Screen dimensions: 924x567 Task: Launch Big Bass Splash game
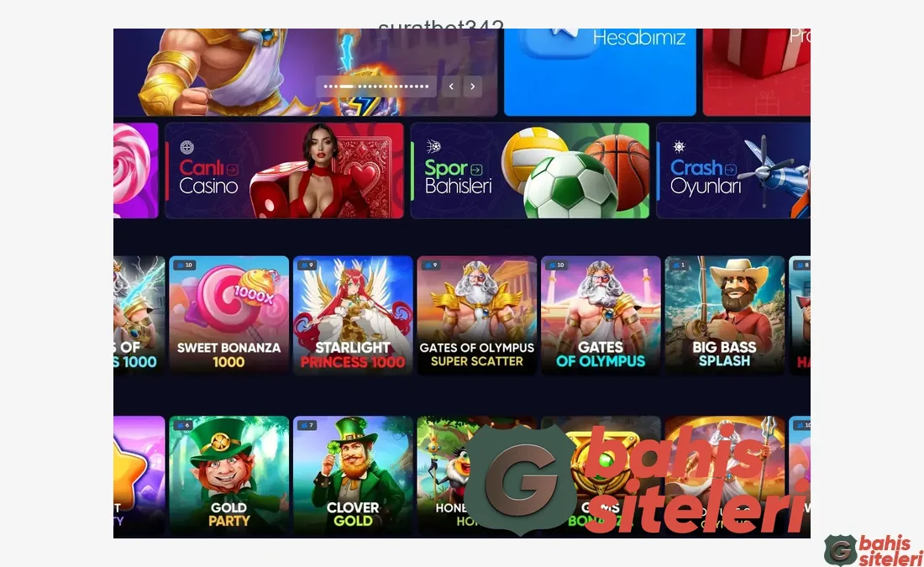coord(725,315)
